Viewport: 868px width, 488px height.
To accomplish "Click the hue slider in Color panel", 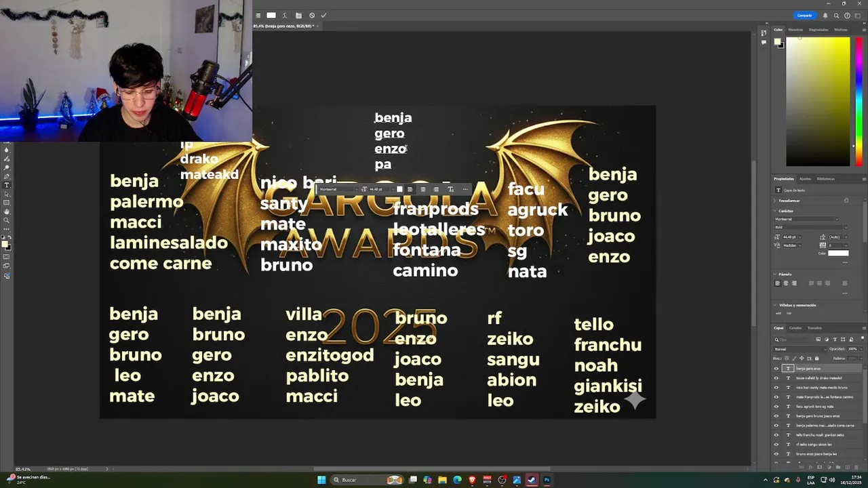I will pos(859,100).
